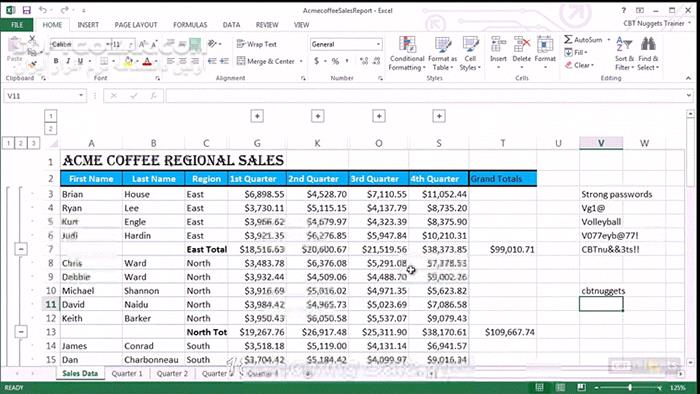The width and height of the screenshot is (700, 394).
Task: Open Sort & Filter menu
Action: tap(624, 54)
